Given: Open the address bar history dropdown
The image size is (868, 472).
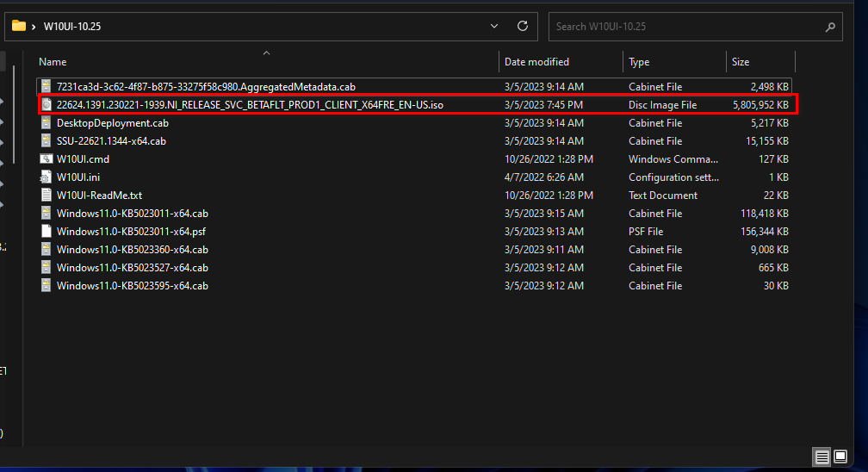Looking at the screenshot, I should tap(493, 26).
